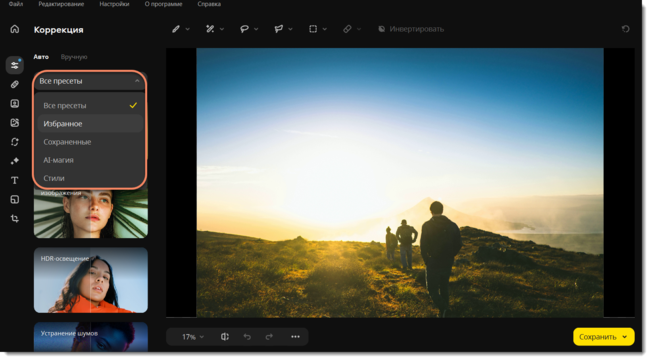This screenshot has width=650, height=360.
Task: Expand rectangular marquee options arrow
Action: pos(325,29)
